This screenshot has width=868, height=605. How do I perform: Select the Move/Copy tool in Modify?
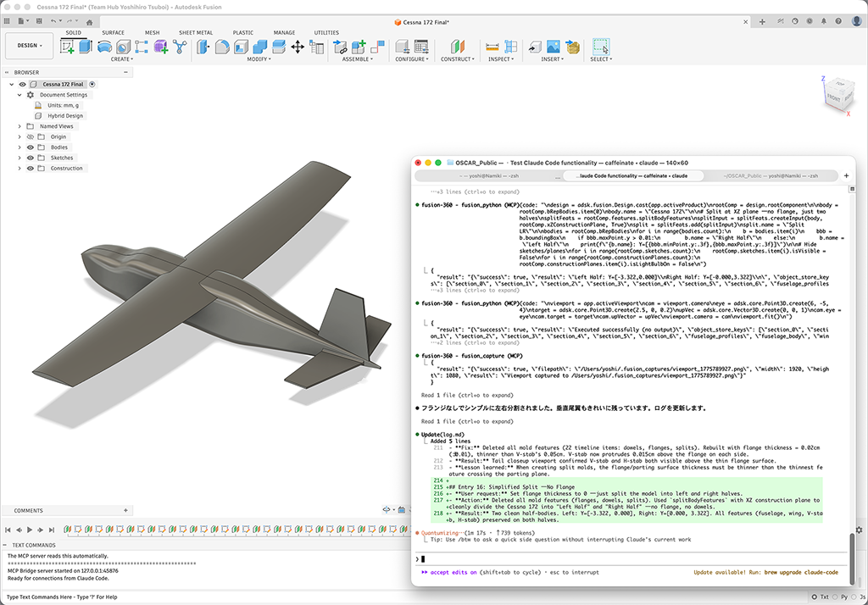tap(298, 47)
